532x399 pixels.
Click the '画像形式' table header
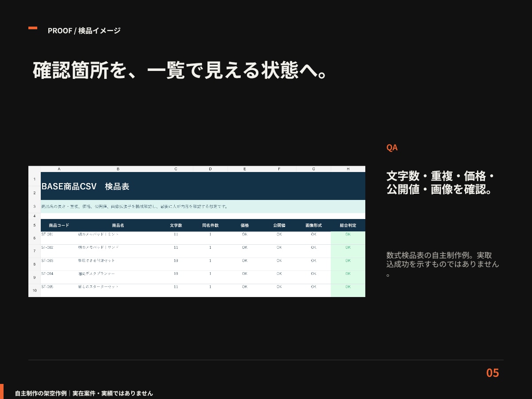click(313, 225)
